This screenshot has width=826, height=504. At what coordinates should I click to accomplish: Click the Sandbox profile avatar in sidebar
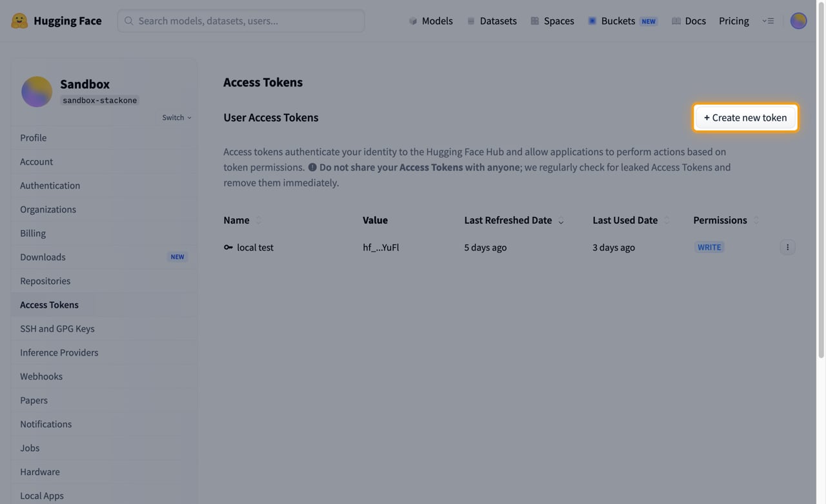tap(37, 92)
